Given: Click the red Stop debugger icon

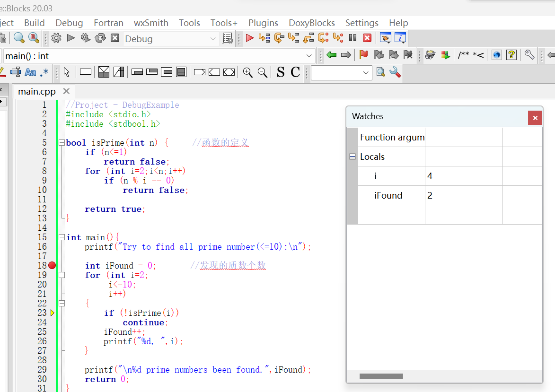Looking at the screenshot, I should pyautogui.click(x=368, y=38).
